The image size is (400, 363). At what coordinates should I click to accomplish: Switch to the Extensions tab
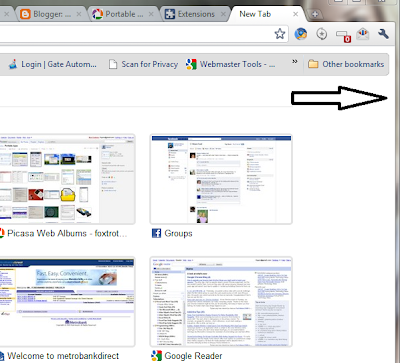tap(196, 14)
